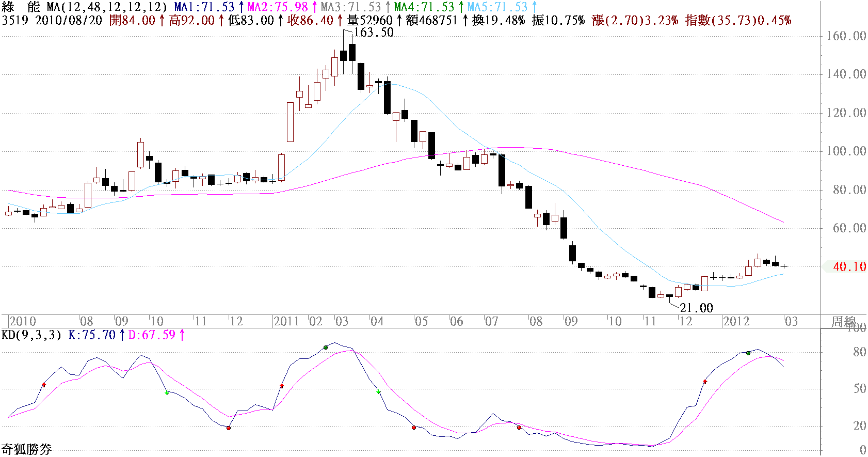Select the 周線 weekly period label
Viewport: 868px width, 457px height.
pyautogui.click(x=844, y=322)
